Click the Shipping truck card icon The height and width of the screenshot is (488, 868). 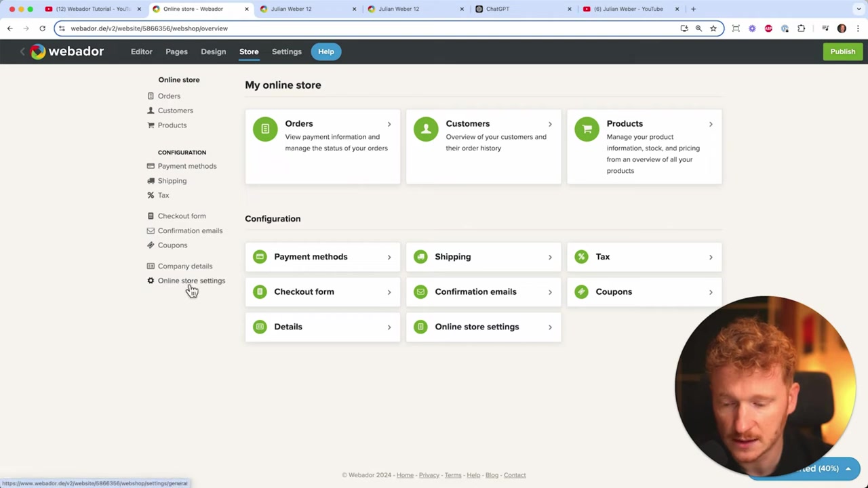coord(420,257)
